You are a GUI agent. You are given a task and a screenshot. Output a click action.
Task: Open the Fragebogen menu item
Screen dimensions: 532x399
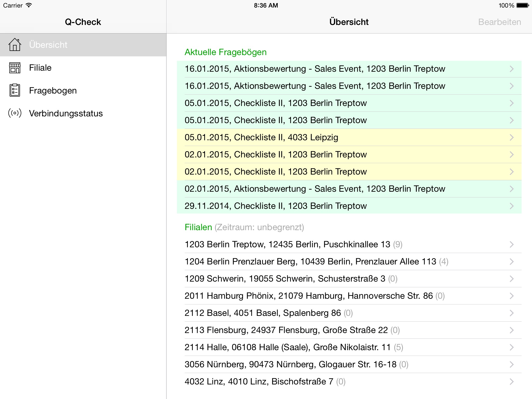pyautogui.click(x=53, y=90)
